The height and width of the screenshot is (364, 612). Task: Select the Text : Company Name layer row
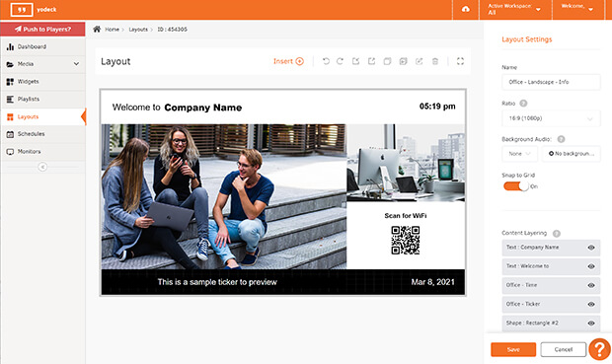point(551,248)
